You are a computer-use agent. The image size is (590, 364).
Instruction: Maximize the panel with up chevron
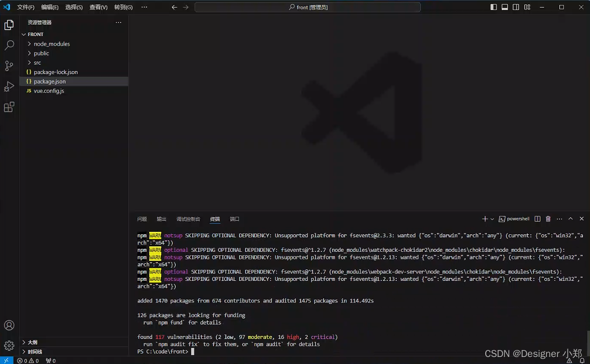(570, 218)
